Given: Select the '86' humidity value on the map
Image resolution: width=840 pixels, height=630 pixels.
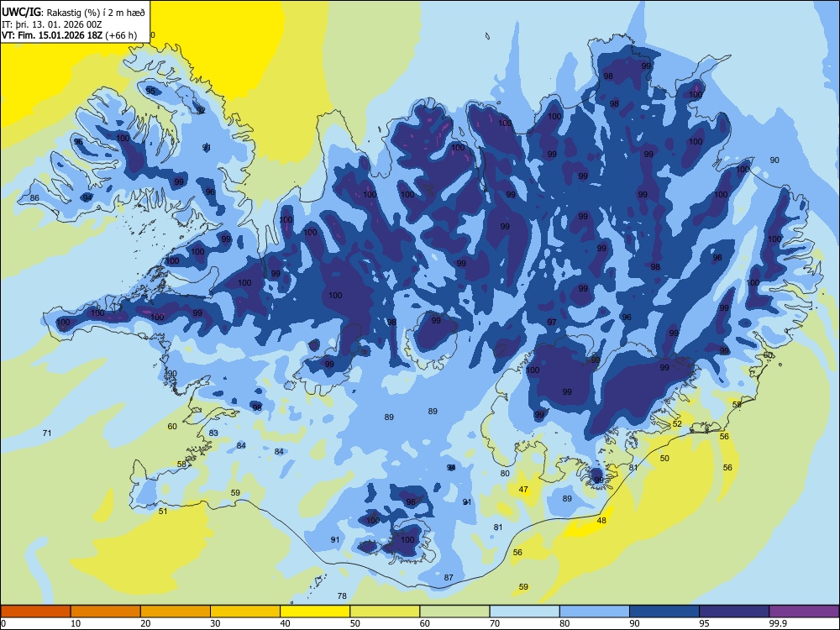Looking at the screenshot, I should pyautogui.click(x=34, y=197).
